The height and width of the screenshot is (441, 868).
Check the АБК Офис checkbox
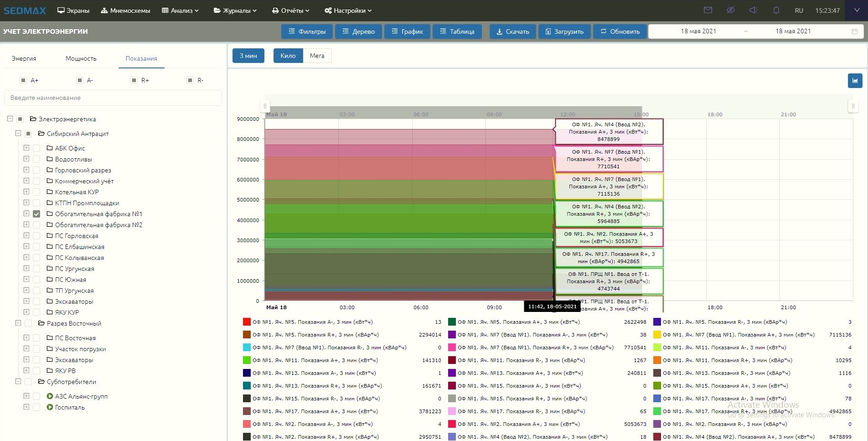[x=36, y=148]
